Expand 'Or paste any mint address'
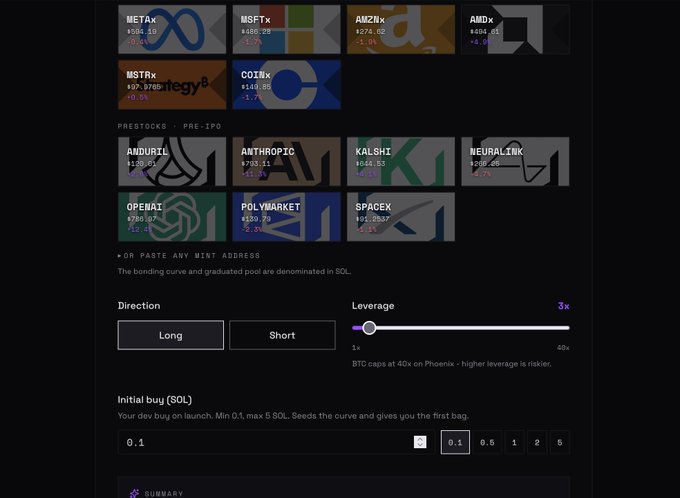Image resolution: width=680 pixels, height=498 pixels. [189, 256]
